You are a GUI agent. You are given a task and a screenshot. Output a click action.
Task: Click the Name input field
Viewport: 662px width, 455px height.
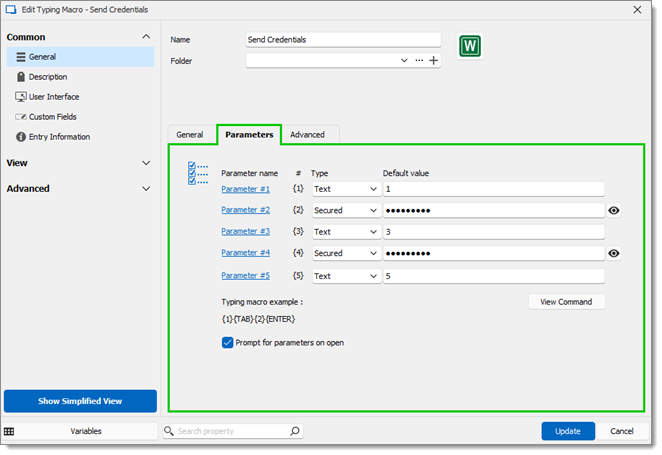click(343, 40)
